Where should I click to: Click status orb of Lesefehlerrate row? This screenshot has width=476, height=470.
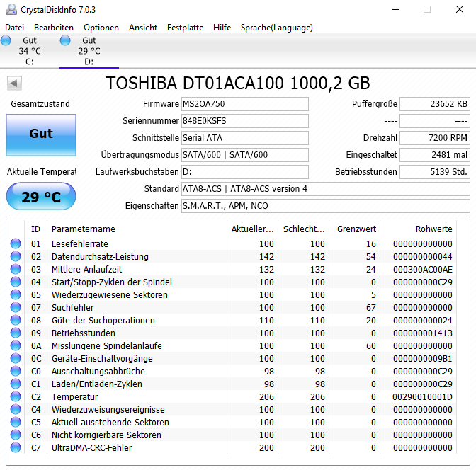point(16,243)
